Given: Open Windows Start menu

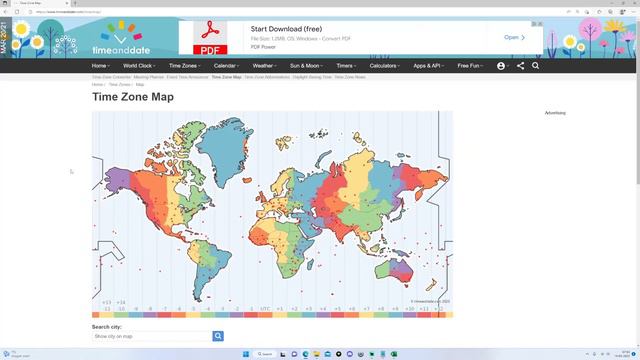Looking at the screenshot, I should (x=246, y=354).
